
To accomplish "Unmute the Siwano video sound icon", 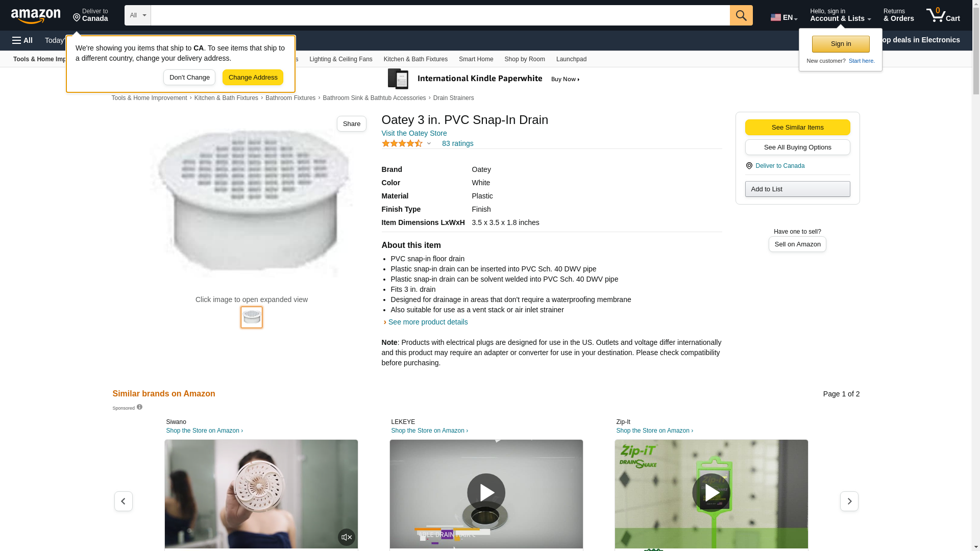I will pos(347,537).
